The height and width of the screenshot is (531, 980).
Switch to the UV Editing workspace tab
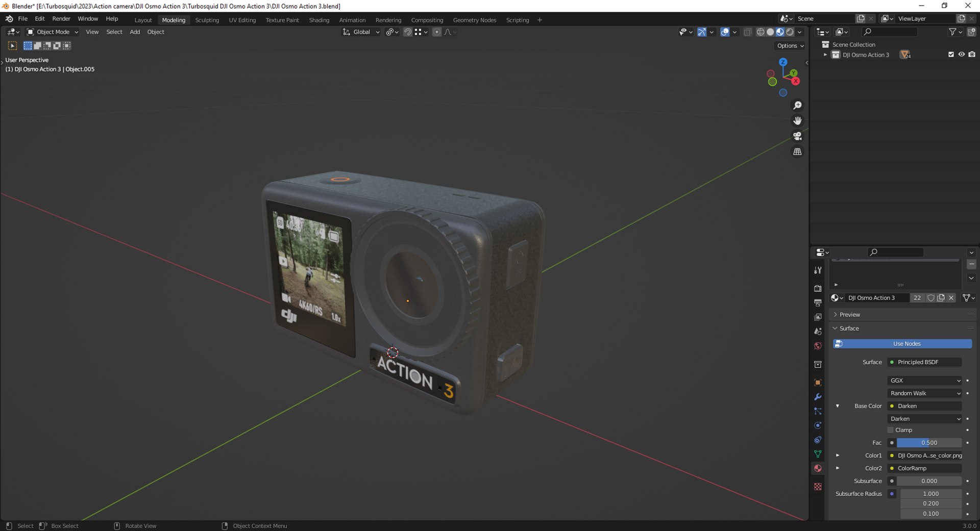[242, 20]
